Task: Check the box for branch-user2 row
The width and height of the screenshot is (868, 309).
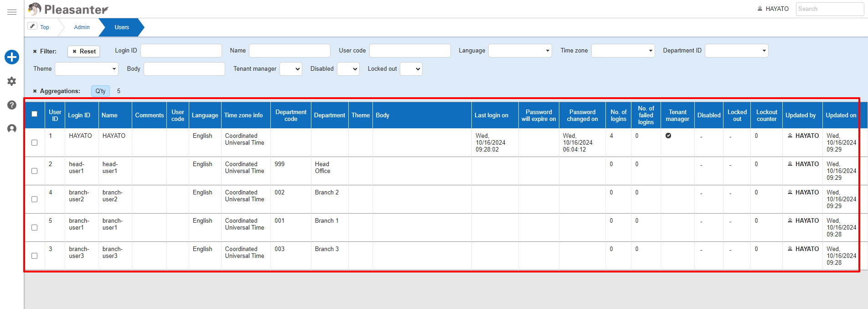Action: pyautogui.click(x=35, y=199)
